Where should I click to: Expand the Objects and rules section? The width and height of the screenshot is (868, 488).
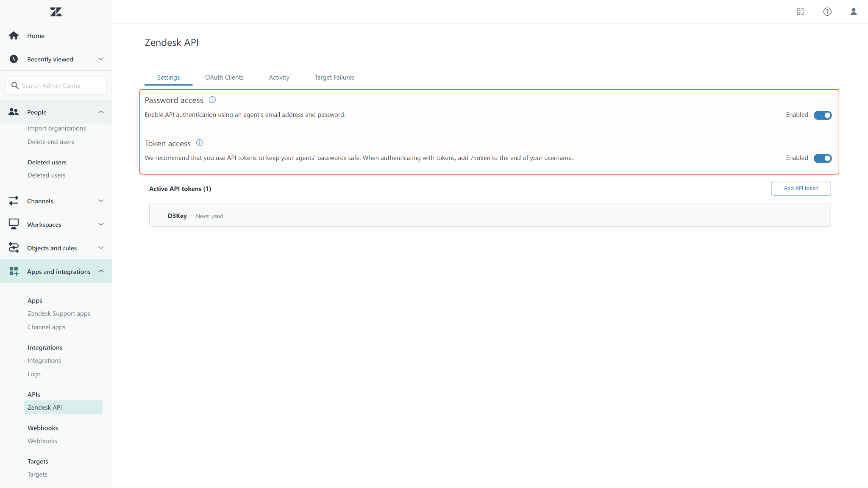[x=101, y=248]
